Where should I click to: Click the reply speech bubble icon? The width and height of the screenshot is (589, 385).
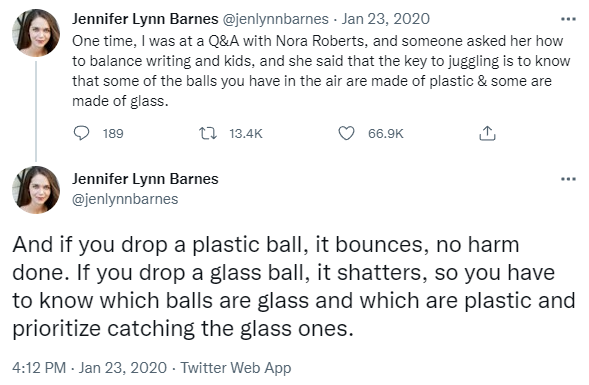pyautogui.click(x=81, y=133)
